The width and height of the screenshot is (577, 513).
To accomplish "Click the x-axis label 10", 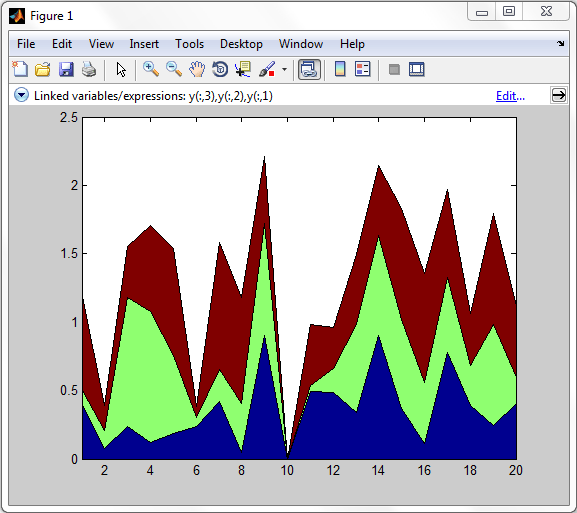I will tap(287, 470).
